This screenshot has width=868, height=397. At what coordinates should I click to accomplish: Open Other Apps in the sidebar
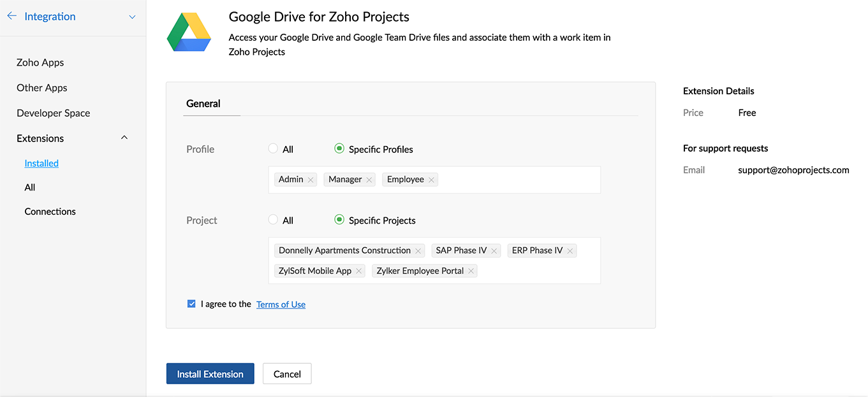42,88
